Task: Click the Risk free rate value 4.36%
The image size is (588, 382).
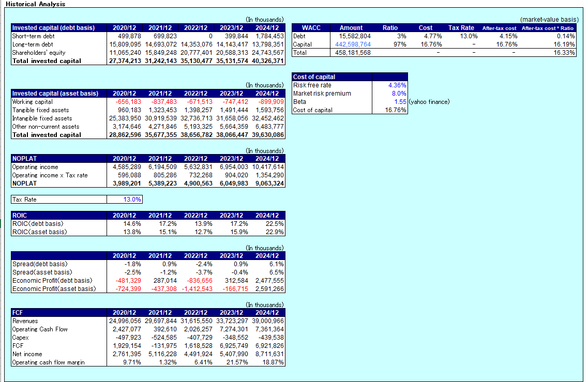Action: point(396,85)
